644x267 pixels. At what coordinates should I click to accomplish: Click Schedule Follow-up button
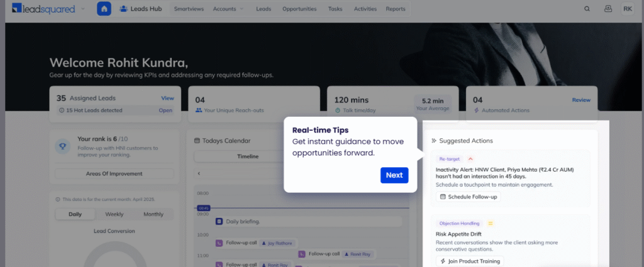(x=468, y=197)
